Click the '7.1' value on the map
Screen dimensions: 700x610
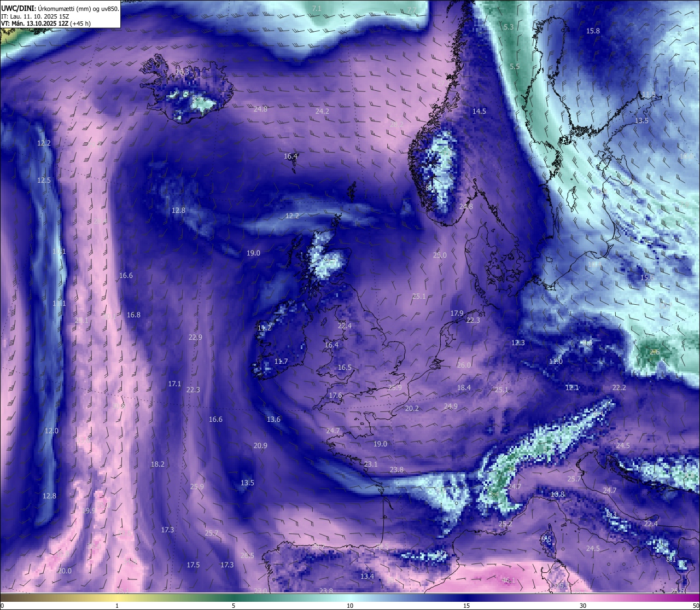(x=317, y=8)
